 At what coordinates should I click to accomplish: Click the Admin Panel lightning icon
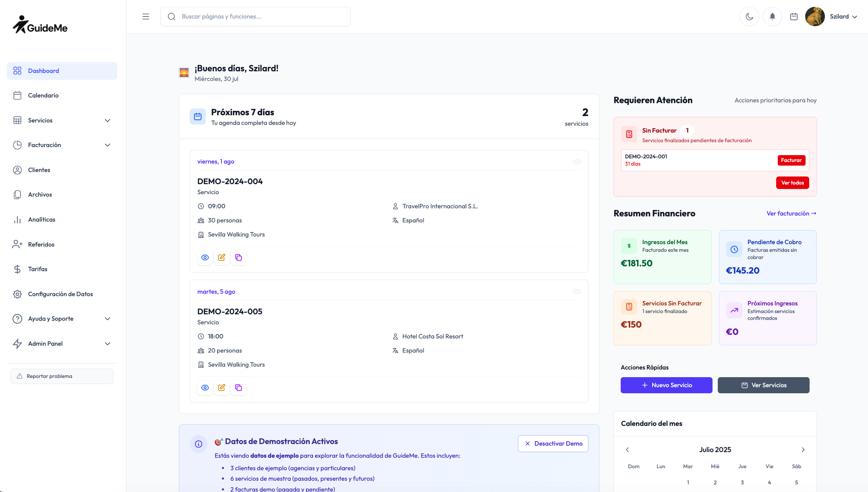point(17,344)
